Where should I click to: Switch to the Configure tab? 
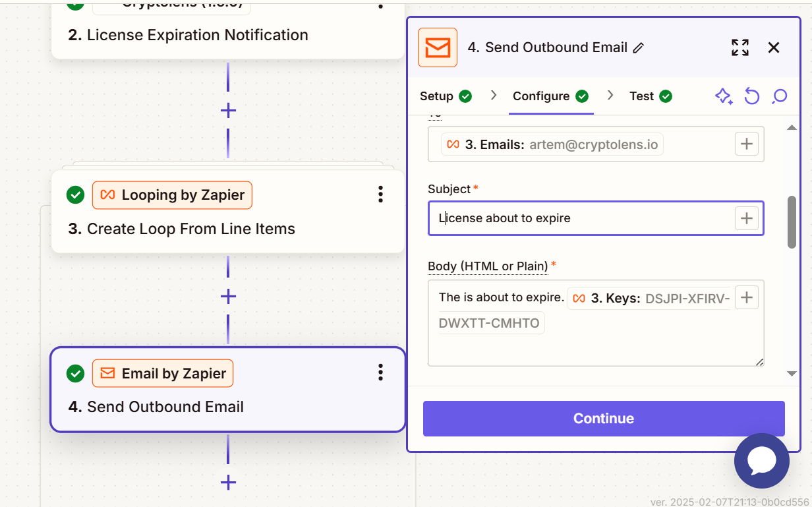(550, 96)
